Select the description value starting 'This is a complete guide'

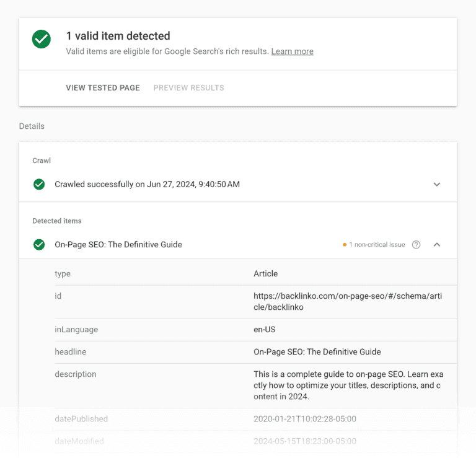tap(348, 385)
